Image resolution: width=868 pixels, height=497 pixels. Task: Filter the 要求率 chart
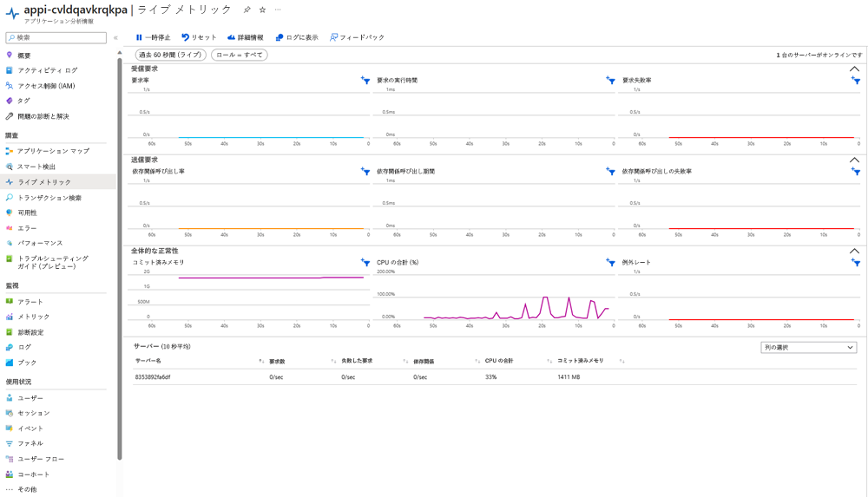pos(365,81)
